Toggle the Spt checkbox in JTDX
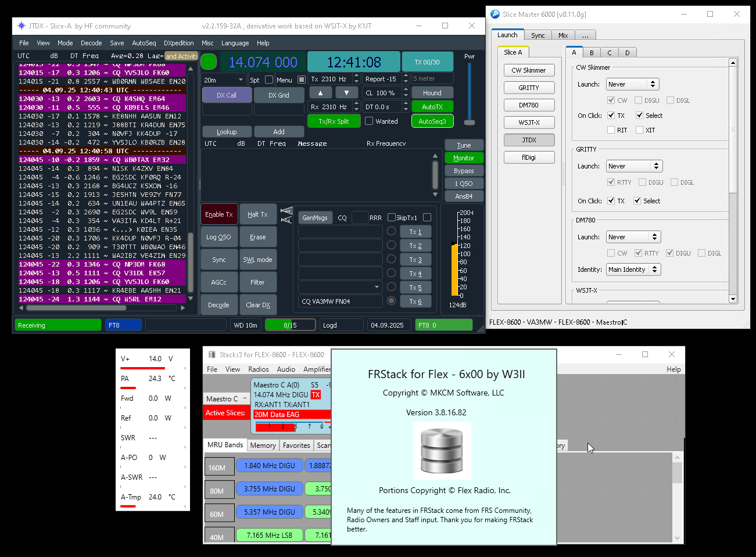 point(269,80)
